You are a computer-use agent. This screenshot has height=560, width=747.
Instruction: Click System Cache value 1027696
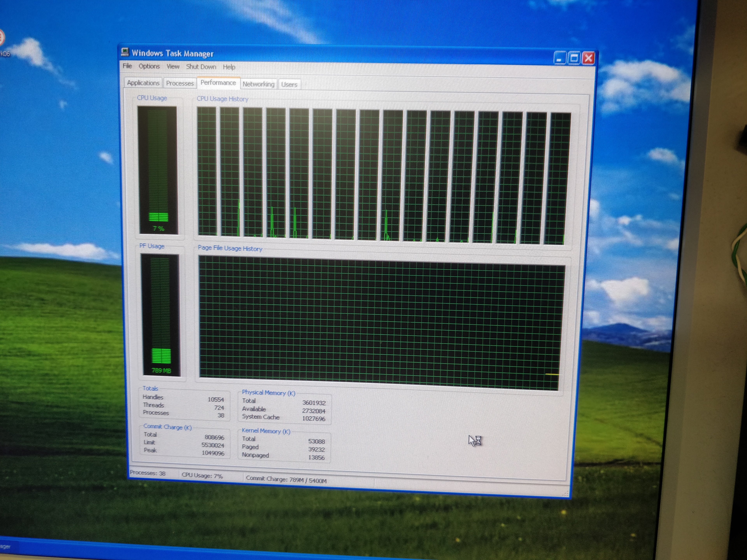pos(314,419)
